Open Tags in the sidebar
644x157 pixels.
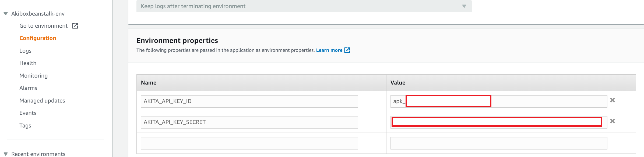coord(25,126)
